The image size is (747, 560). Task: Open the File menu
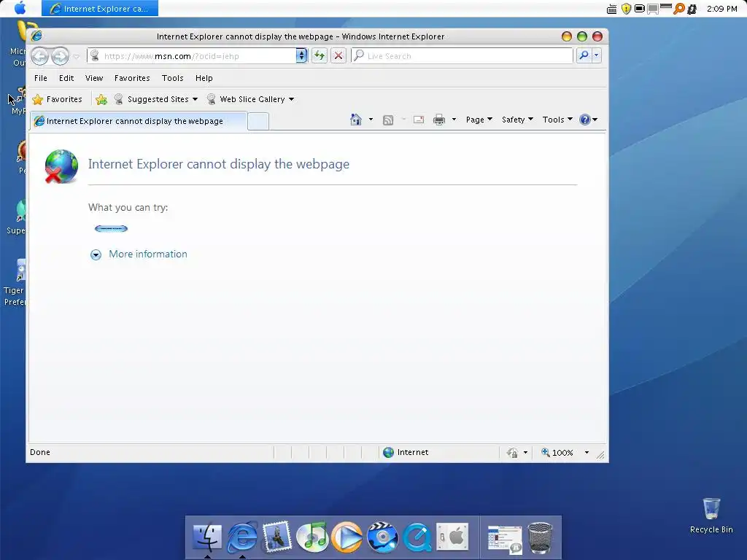click(41, 78)
